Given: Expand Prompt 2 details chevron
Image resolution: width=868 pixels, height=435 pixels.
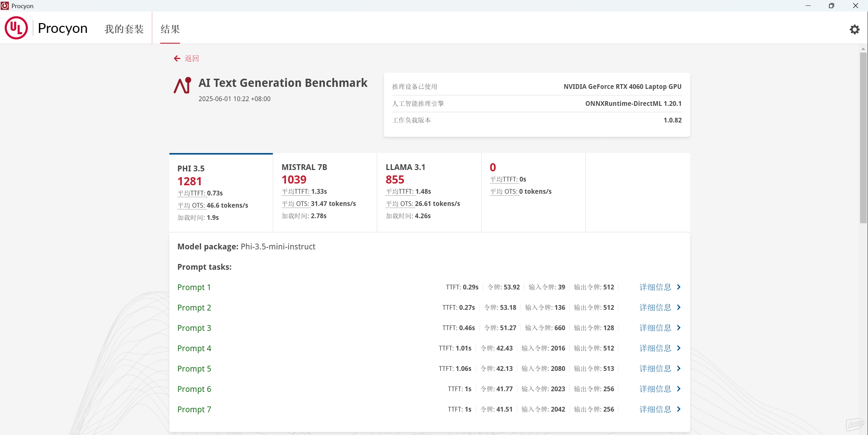Looking at the screenshot, I should pos(679,307).
